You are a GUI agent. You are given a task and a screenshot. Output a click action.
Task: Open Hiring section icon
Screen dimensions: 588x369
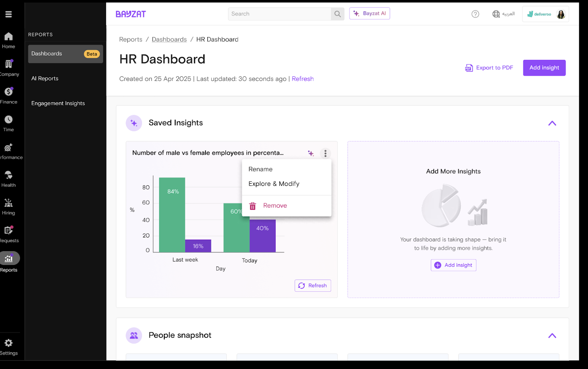click(x=8, y=203)
